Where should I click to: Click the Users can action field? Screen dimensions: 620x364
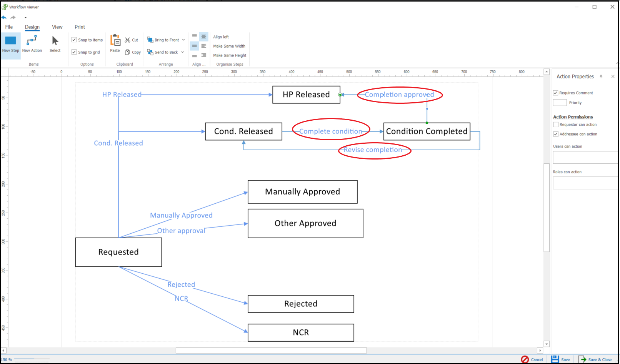(585, 157)
